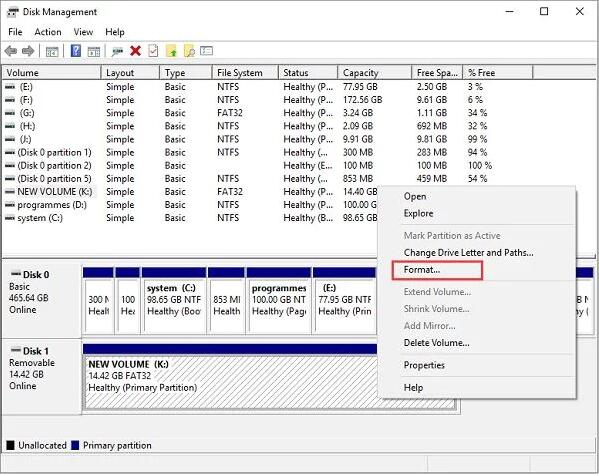Click the Forward arrow toolbar icon
599x476 pixels.
(x=28, y=51)
